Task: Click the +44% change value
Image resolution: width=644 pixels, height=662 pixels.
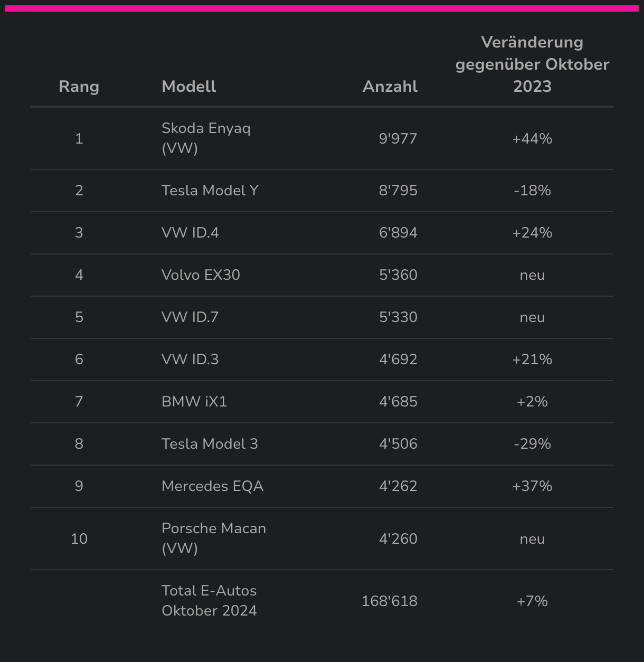Action: [532, 139]
